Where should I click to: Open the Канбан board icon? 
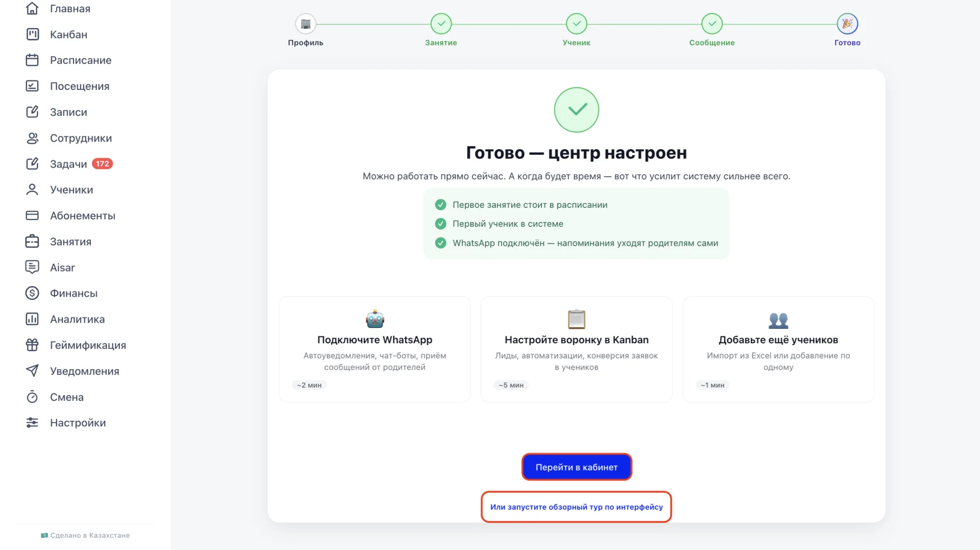[32, 34]
